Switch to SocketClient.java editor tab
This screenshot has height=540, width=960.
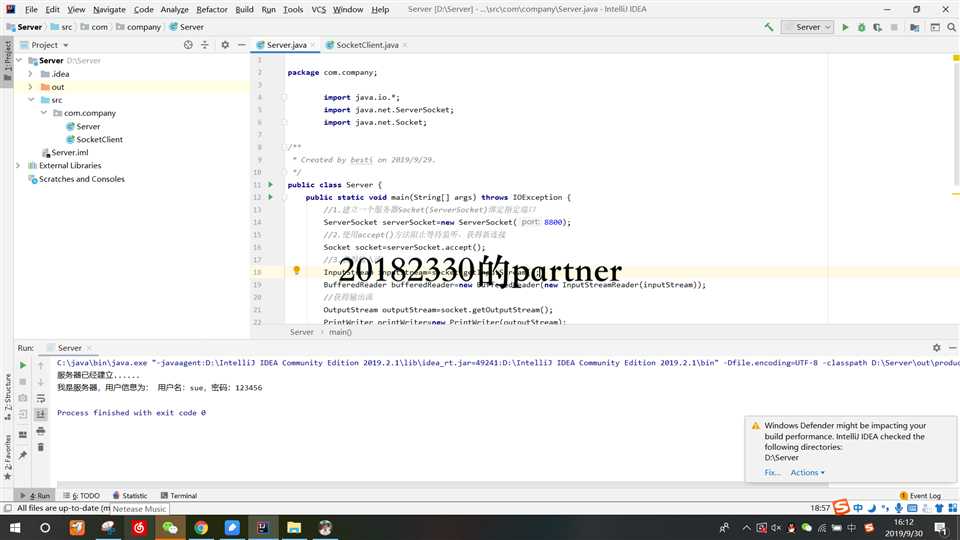point(367,45)
